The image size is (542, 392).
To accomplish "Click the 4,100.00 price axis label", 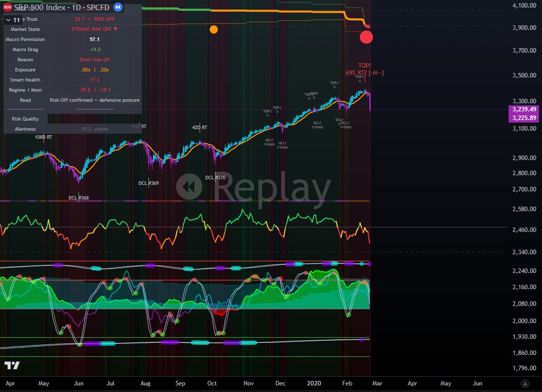I will pyautogui.click(x=524, y=6).
